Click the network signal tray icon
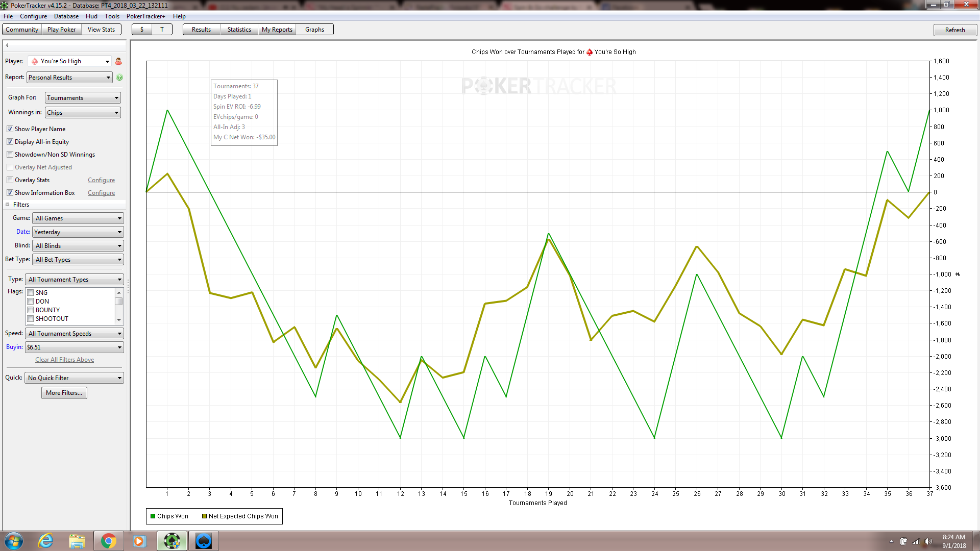Image resolution: width=980 pixels, height=551 pixels. (916, 541)
